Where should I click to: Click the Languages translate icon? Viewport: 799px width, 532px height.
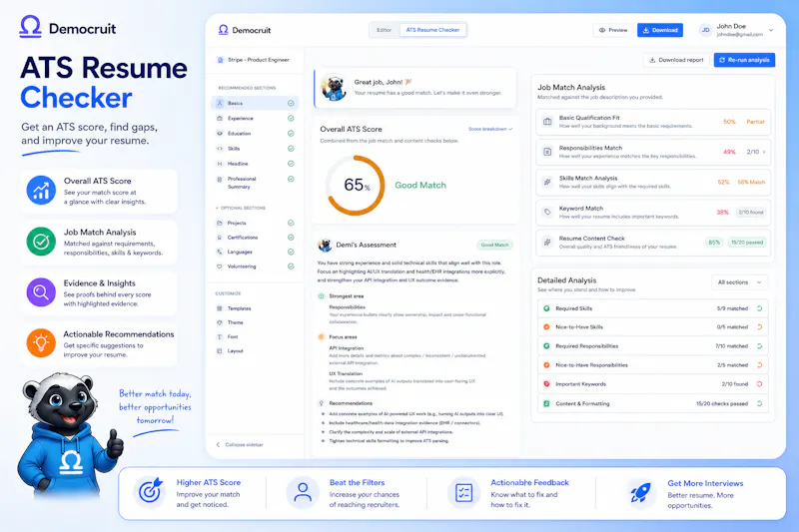(220, 252)
